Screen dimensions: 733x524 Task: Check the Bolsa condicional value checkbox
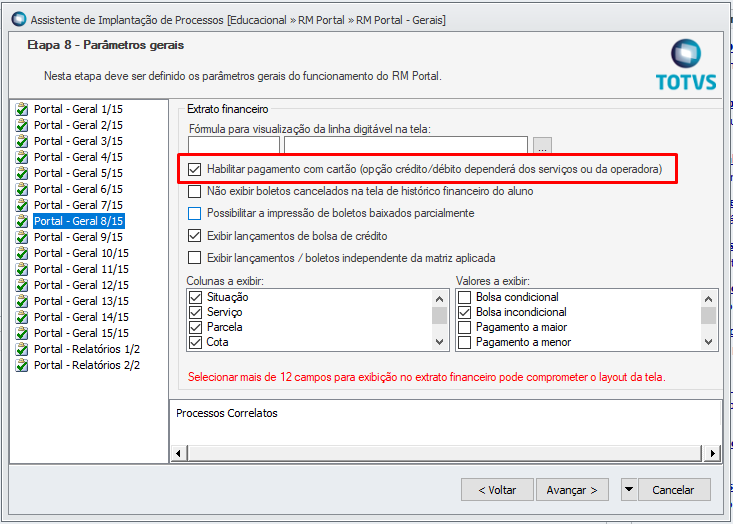(x=464, y=297)
